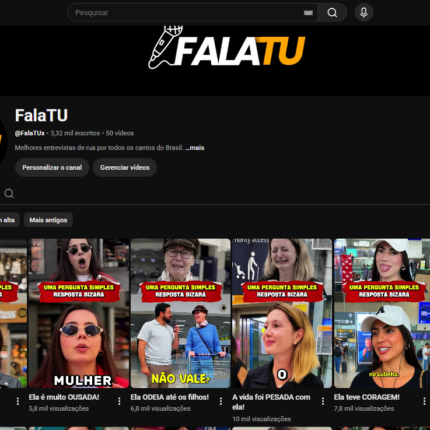This screenshot has height=430, width=430.
Task: Click the search magnifier button in top bar
Action: pyautogui.click(x=332, y=13)
